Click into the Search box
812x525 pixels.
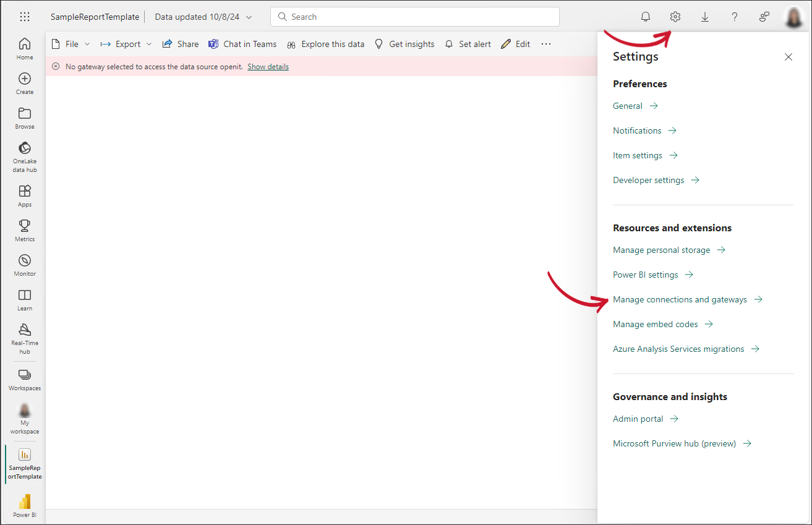414,17
